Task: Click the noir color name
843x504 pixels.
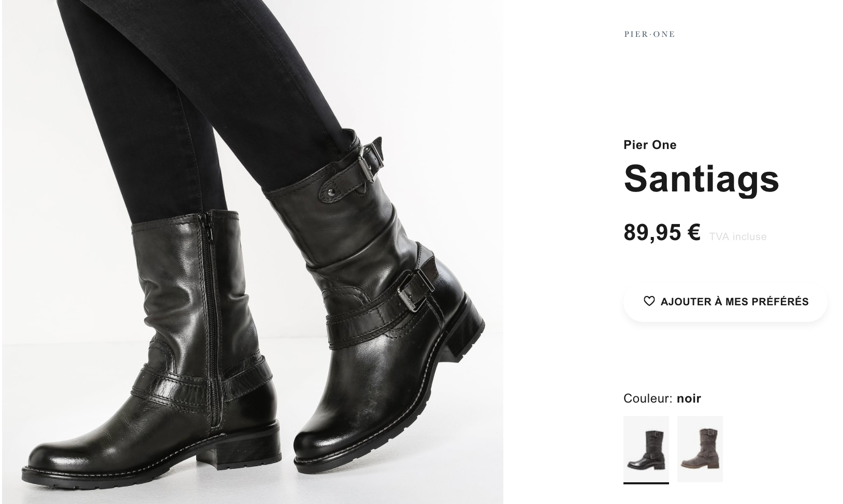Action: (689, 398)
